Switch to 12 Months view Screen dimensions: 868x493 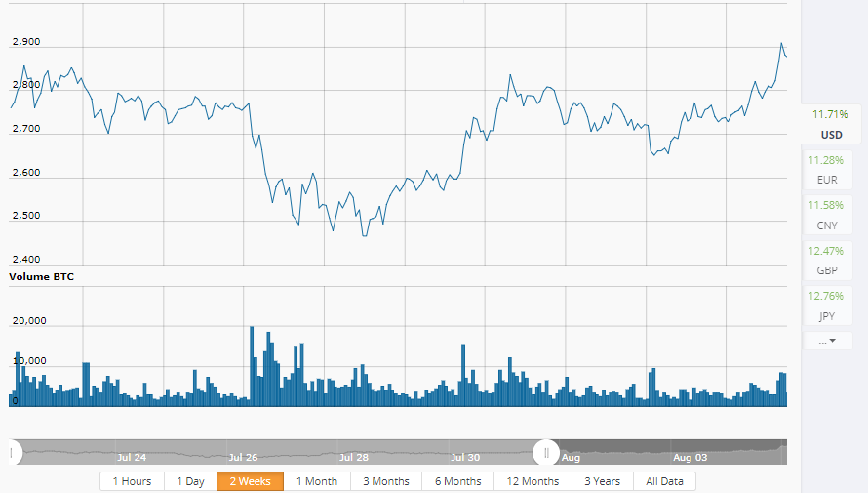tap(533, 481)
